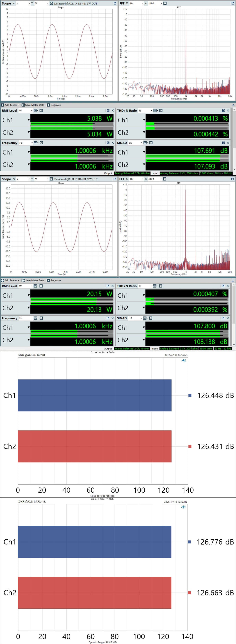This screenshot has width=236, height=644.
Task: Open FFT X unit dropdown showing Hz in 5W dashboard
Action: [x=136, y=4]
